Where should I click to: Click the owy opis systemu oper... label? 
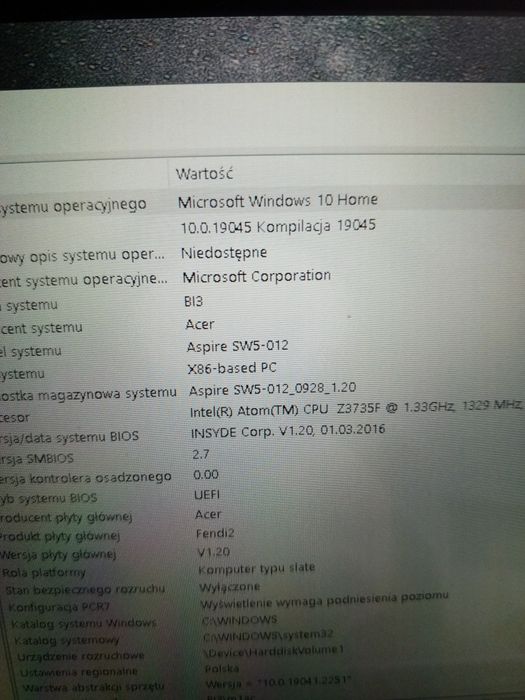[82, 257]
